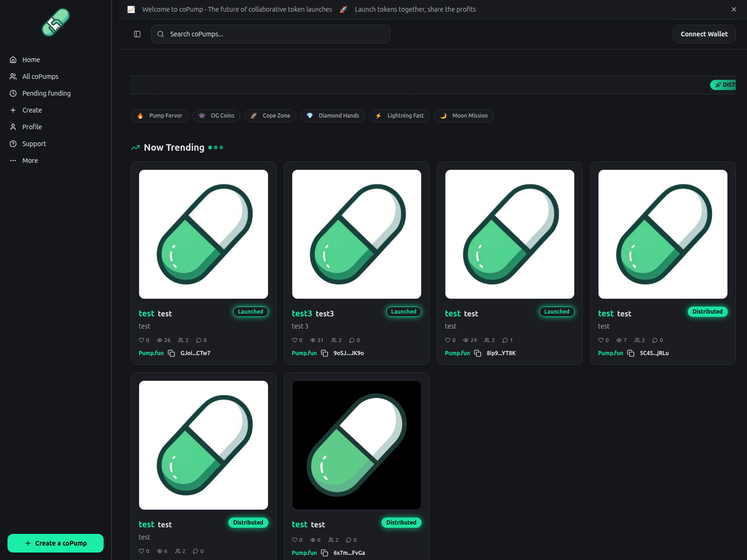Screen dimensions: 747x560
Task: Toggle the sidebar panel icon
Action: [137, 34]
